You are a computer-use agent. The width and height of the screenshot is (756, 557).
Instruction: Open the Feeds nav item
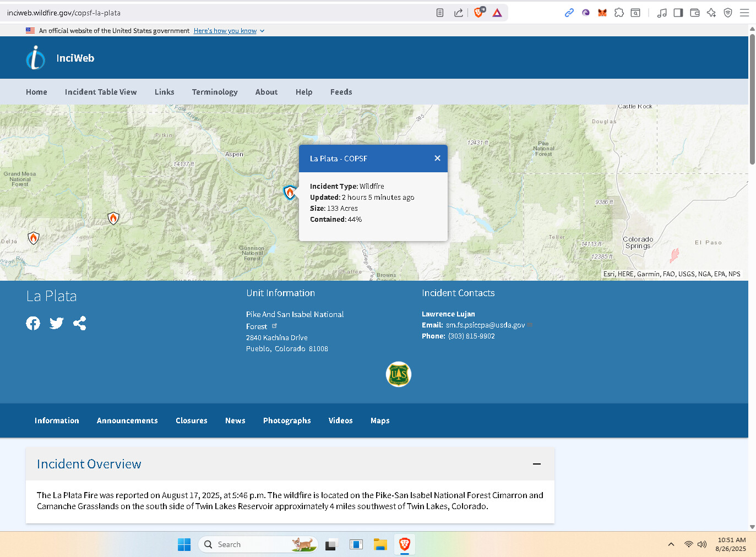point(341,92)
